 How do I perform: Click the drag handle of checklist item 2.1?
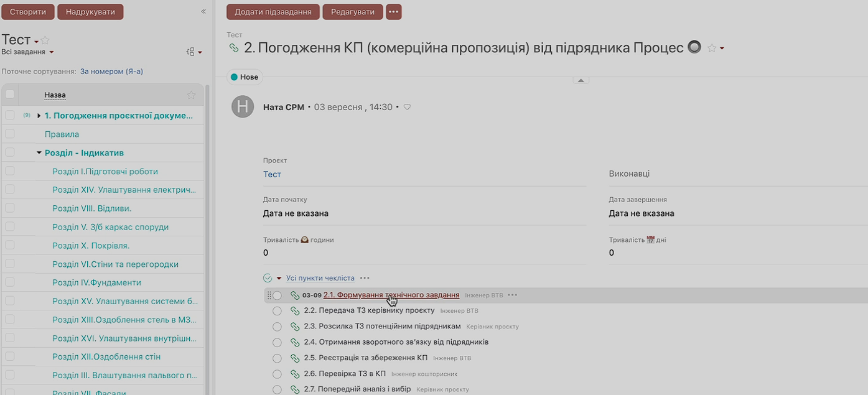point(269,295)
